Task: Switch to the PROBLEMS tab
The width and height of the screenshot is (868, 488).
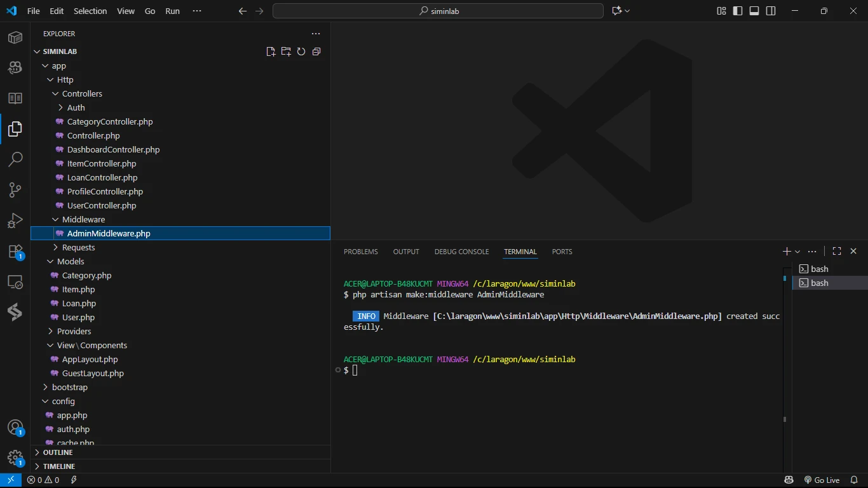Action: [x=360, y=252]
